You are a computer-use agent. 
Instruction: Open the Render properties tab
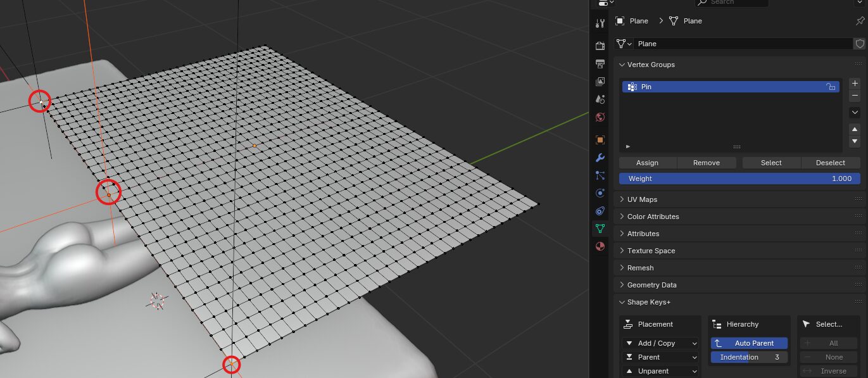coord(600,45)
